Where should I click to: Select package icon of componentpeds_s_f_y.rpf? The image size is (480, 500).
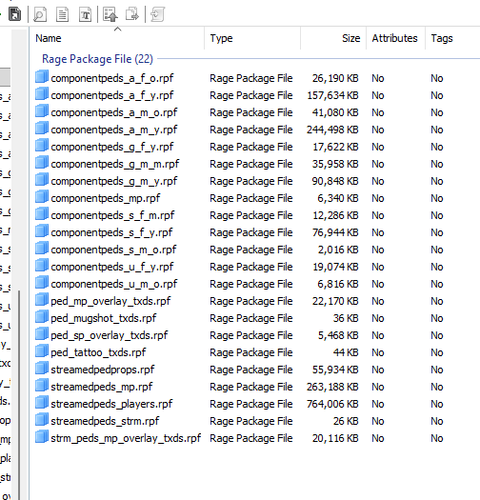pos(42,231)
